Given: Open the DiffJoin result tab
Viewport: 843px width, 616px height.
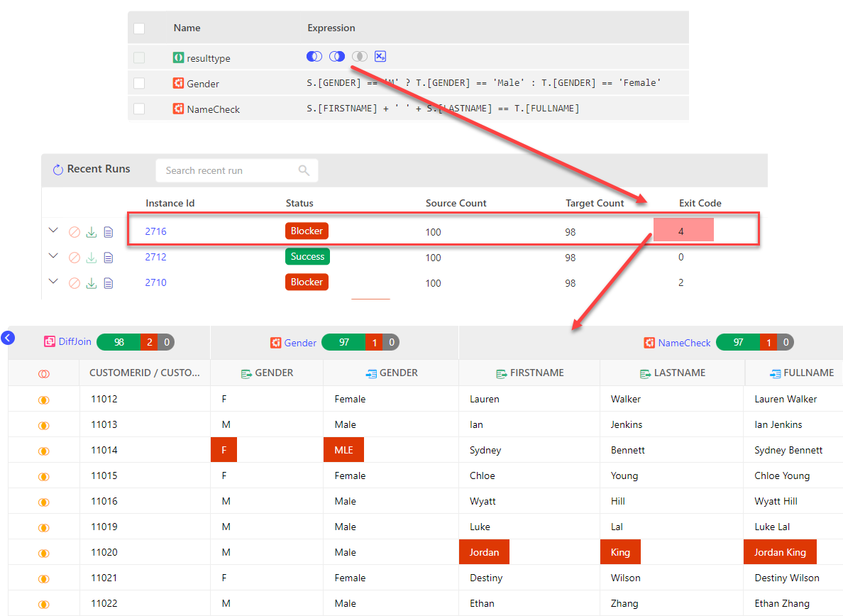Looking at the screenshot, I should (x=75, y=342).
